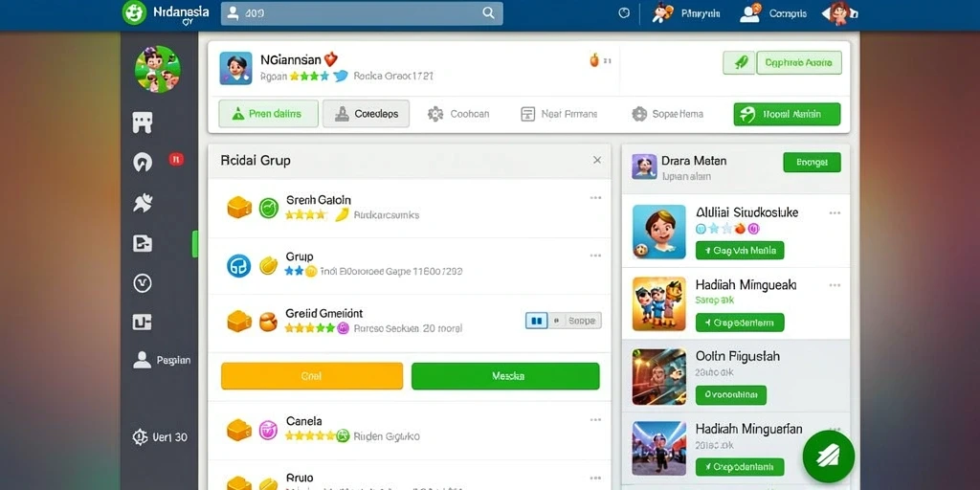980x490 pixels.
Task: Switch to the Sopae Hema tab
Action: pos(667,114)
